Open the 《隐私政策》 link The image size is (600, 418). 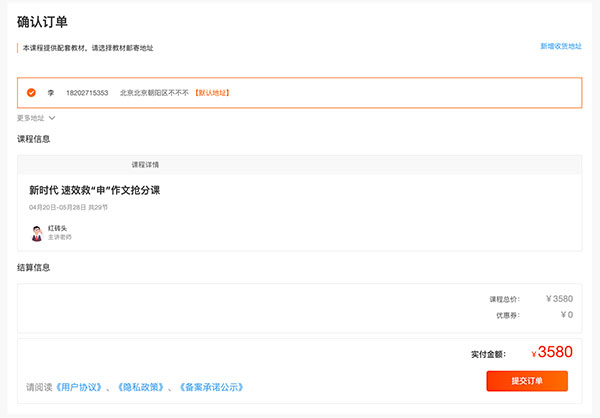(141, 387)
